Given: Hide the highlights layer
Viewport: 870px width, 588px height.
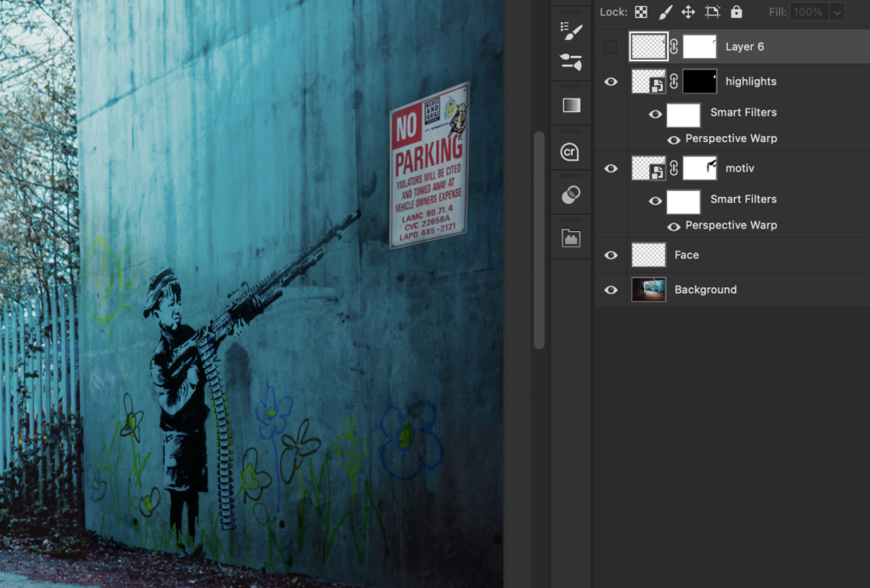Looking at the screenshot, I should pyautogui.click(x=611, y=82).
